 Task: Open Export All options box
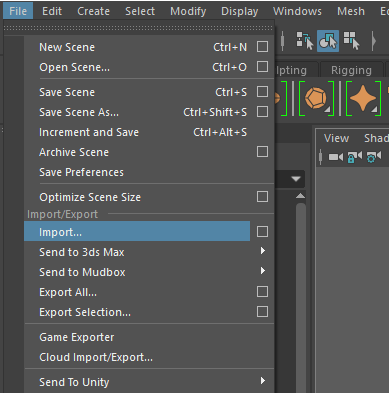pos(262,292)
